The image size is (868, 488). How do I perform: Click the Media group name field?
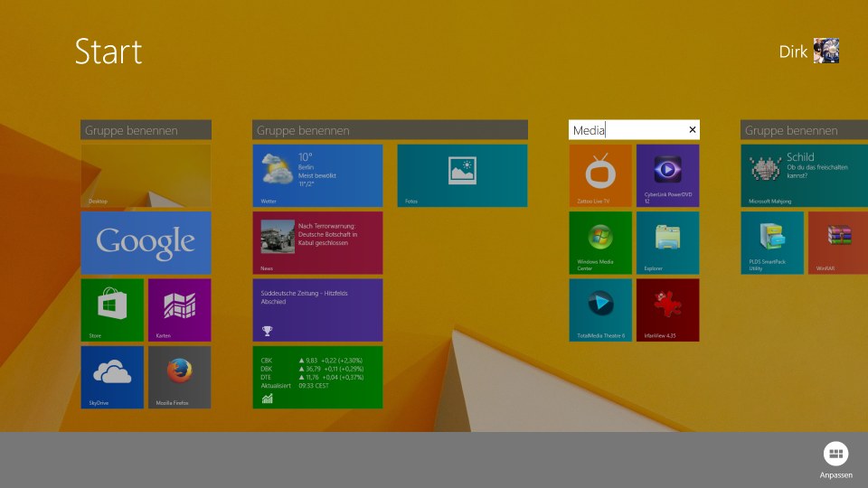click(x=627, y=130)
